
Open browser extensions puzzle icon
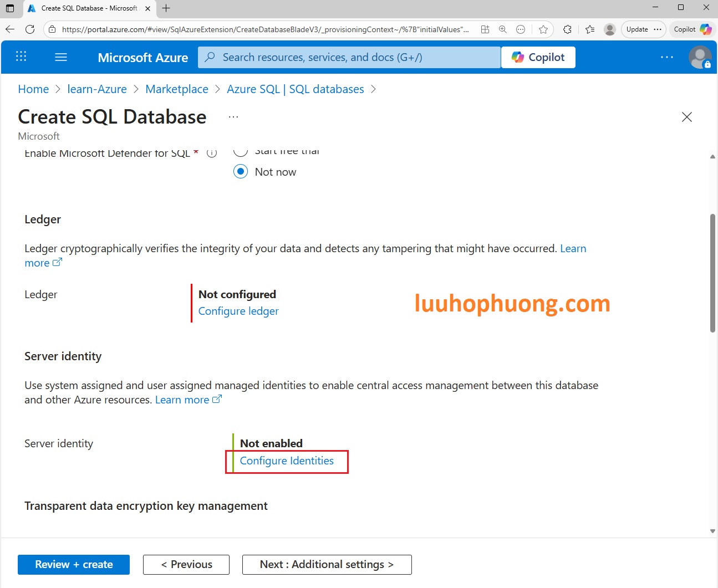[x=567, y=29]
